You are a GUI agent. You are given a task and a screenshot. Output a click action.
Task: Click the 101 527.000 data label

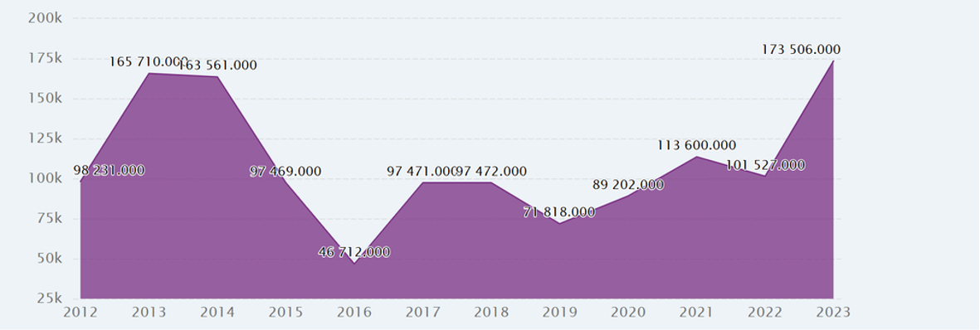pyautogui.click(x=765, y=165)
